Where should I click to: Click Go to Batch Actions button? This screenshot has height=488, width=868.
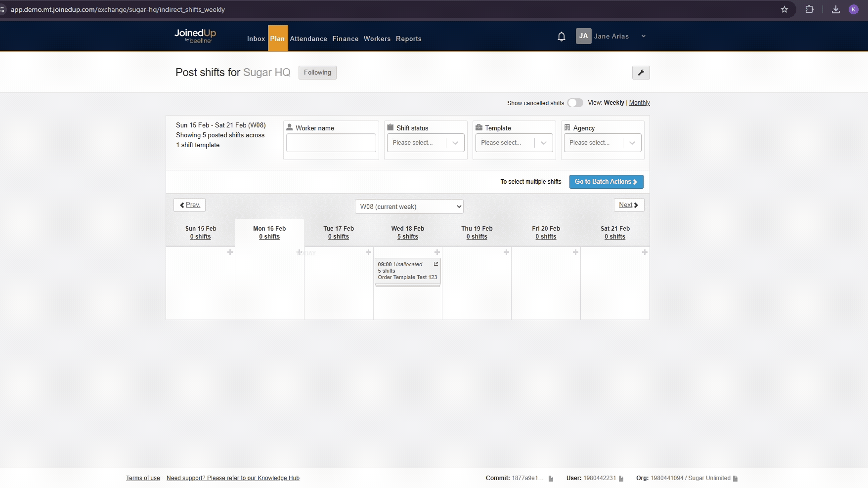pos(606,182)
